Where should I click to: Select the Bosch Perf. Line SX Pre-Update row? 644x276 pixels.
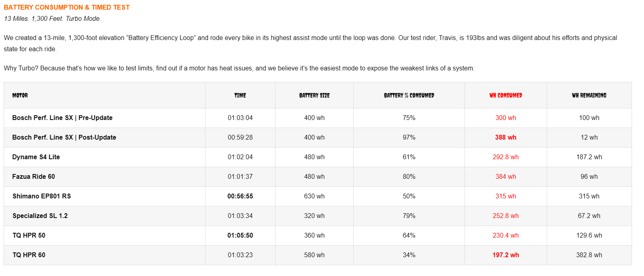pos(318,118)
